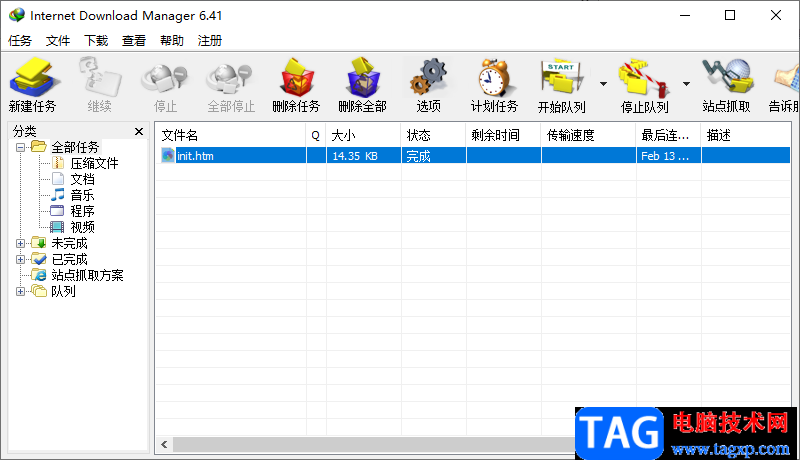Sort by 剩余时间 column header
This screenshot has height=460, width=800.
click(x=503, y=135)
